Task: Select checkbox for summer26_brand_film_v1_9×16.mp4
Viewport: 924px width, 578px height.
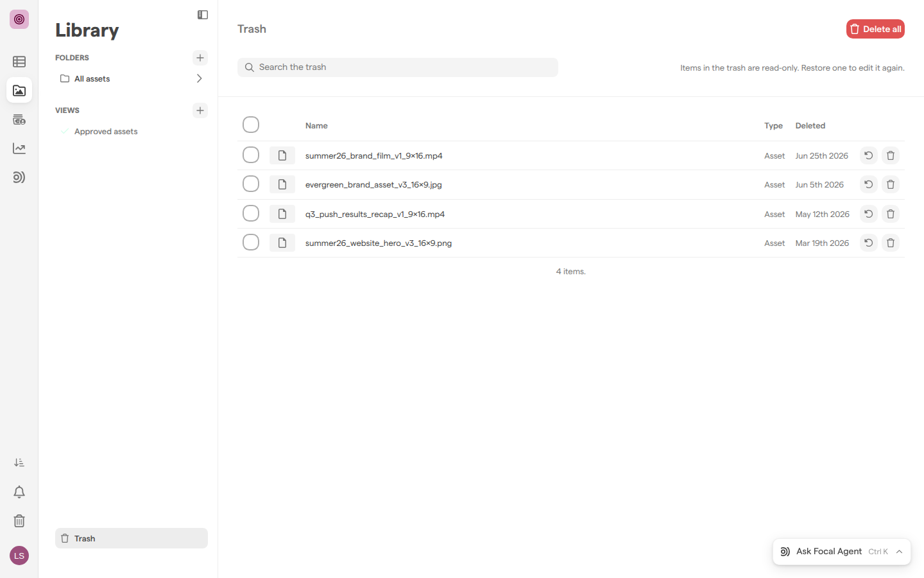Action: [251, 155]
